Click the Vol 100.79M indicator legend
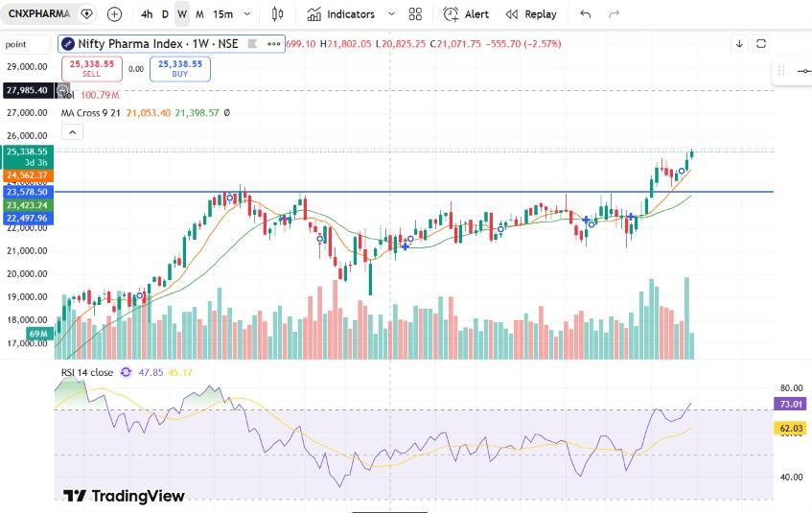The image size is (812, 513). 91,95
